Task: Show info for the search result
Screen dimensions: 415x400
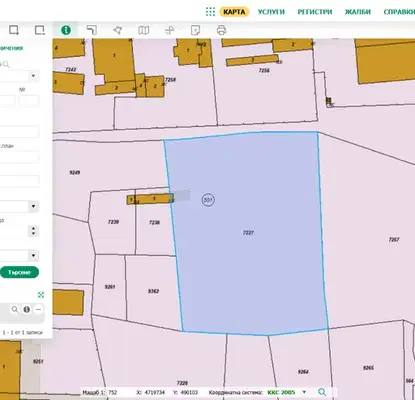Action: pos(27,309)
